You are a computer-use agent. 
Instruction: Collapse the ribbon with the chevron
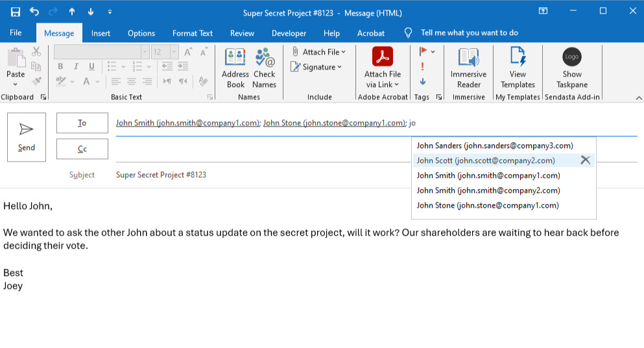point(638,97)
